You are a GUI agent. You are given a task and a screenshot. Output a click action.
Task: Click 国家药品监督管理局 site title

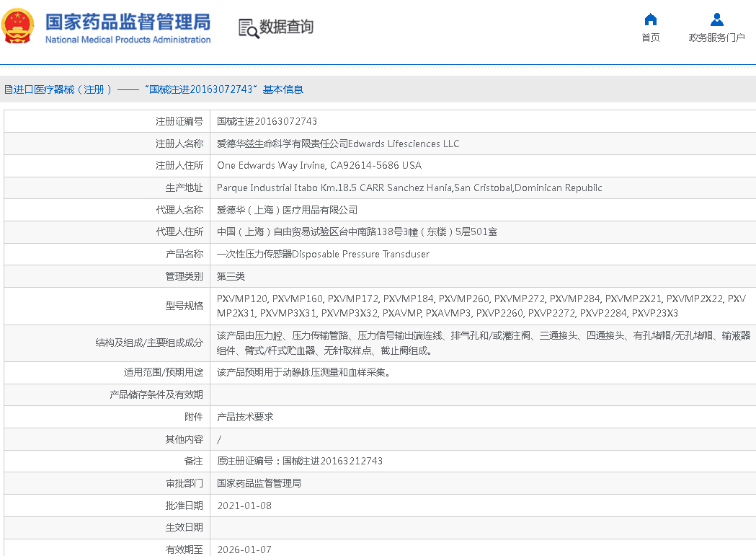(128, 22)
